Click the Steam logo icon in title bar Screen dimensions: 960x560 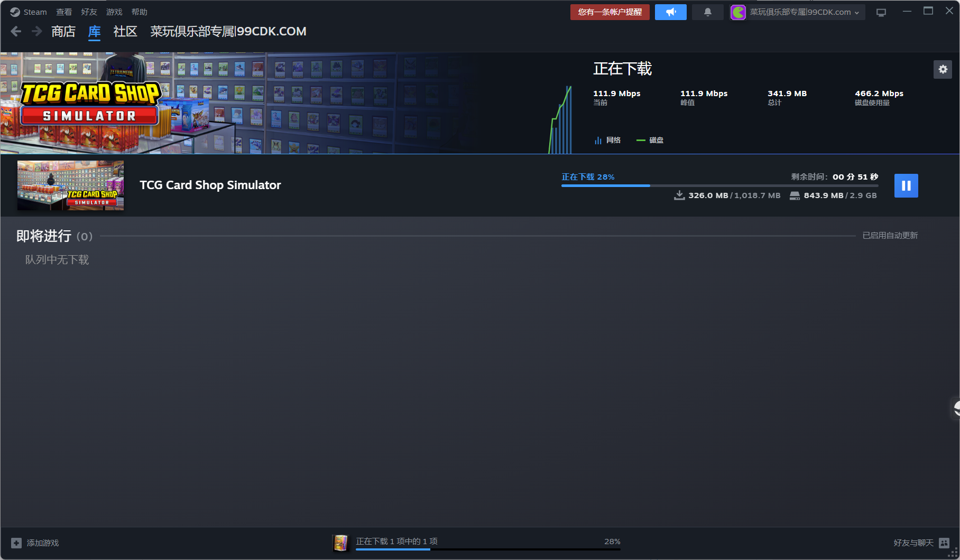pos(15,12)
